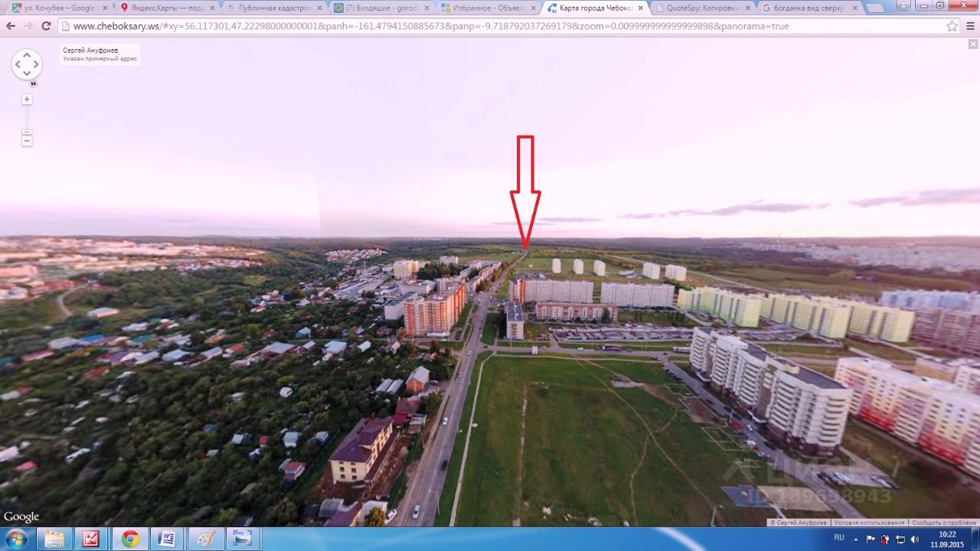Open the Action Center flag icon
Image resolution: width=980 pixels, height=551 pixels.
tap(871, 539)
